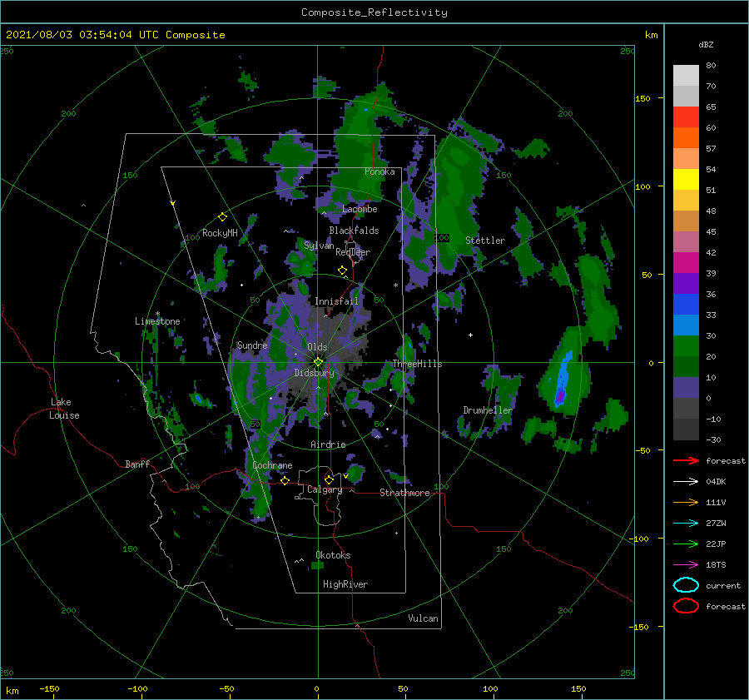Click the slate purple 10-0 dBZ swatch
The image size is (749, 700).
[x=686, y=388]
